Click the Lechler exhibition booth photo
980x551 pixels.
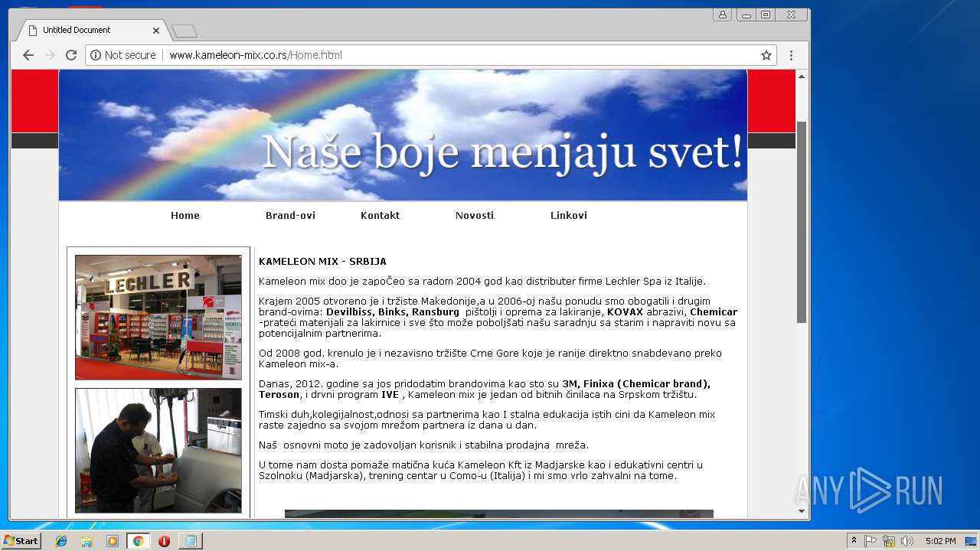pyautogui.click(x=158, y=317)
